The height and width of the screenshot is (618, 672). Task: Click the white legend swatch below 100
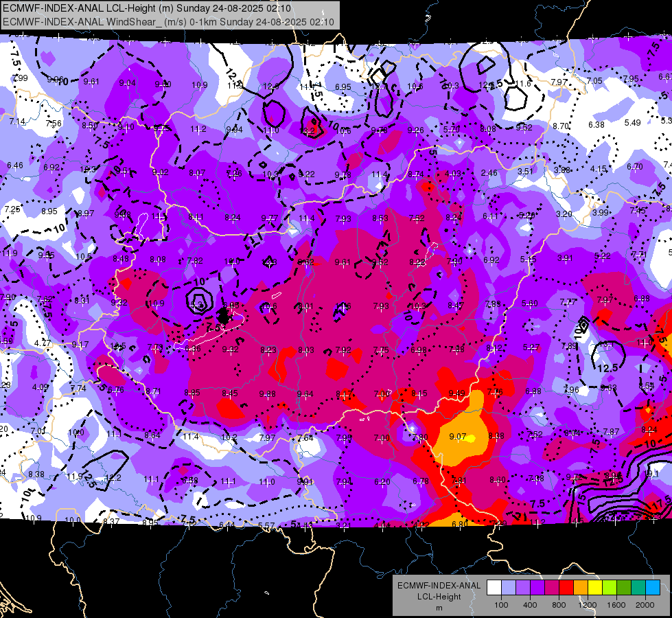[x=494, y=587]
